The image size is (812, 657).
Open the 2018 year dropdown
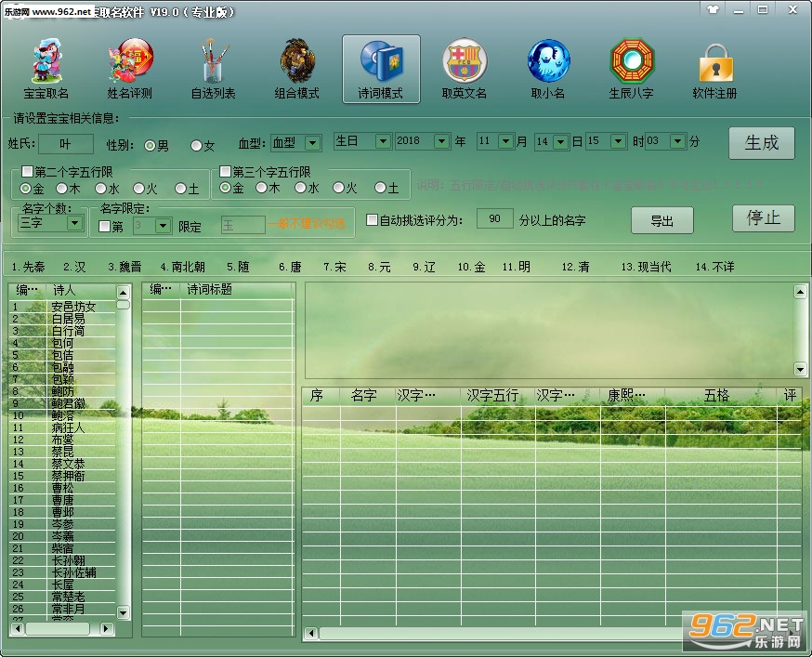pyautogui.click(x=441, y=141)
